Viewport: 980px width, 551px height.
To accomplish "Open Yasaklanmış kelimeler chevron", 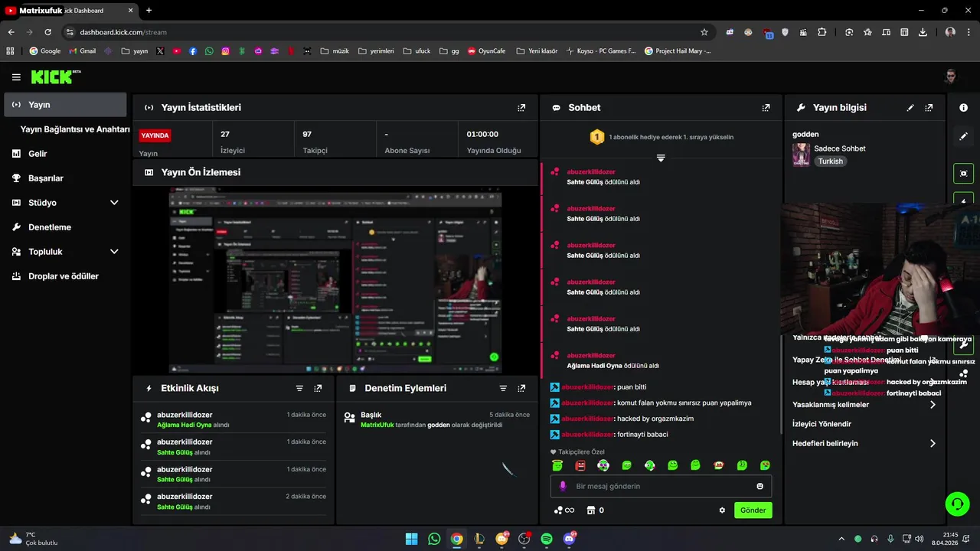I will click(x=933, y=405).
